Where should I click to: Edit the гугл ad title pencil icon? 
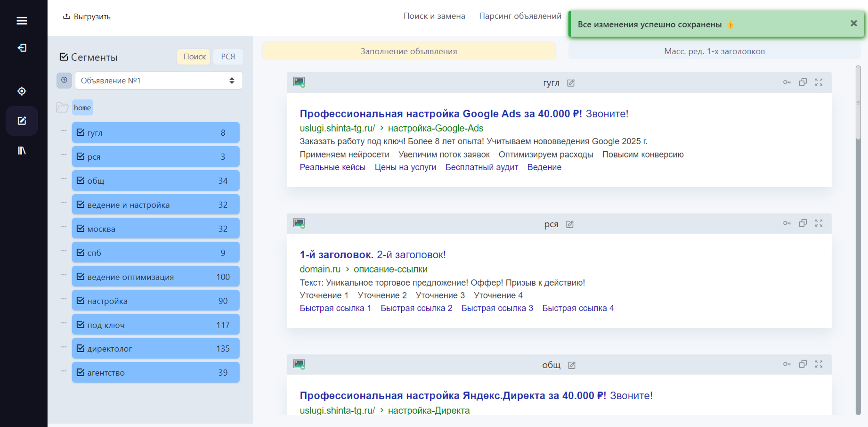(571, 83)
